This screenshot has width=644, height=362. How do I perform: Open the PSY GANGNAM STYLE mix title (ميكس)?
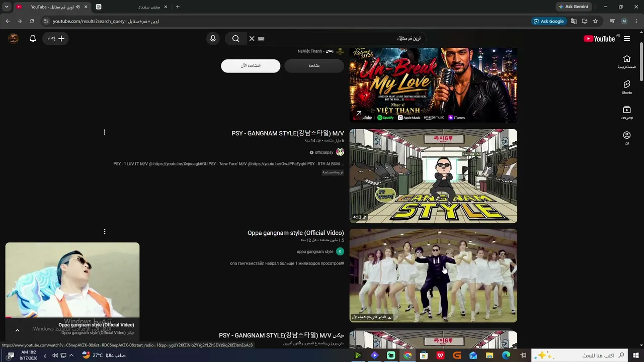click(x=282, y=335)
